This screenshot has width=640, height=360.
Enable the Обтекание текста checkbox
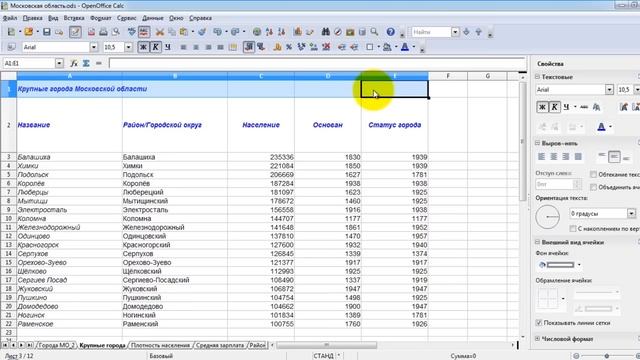click(x=593, y=174)
